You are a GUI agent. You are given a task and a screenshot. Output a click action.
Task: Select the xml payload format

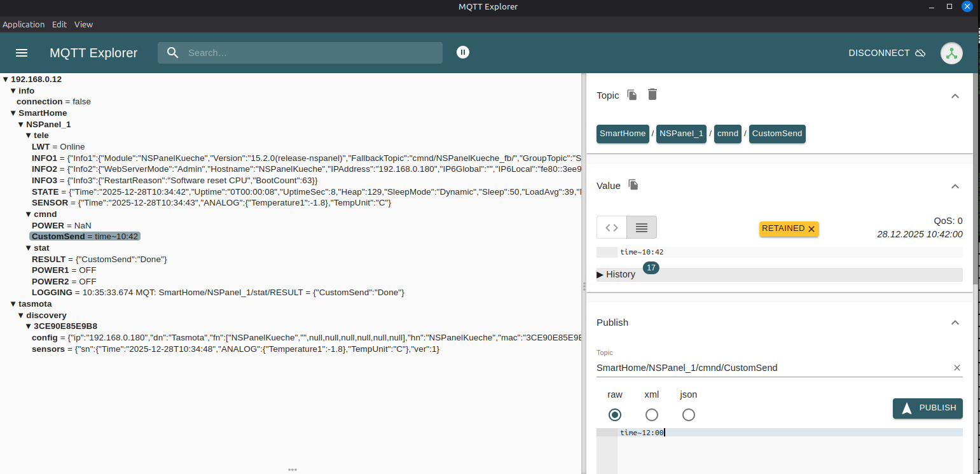point(652,415)
